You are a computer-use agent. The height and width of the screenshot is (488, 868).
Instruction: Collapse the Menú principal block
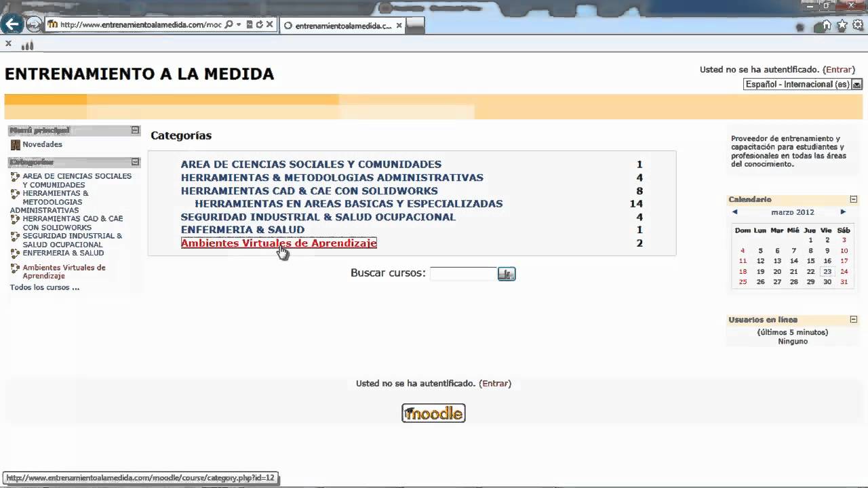coord(135,130)
